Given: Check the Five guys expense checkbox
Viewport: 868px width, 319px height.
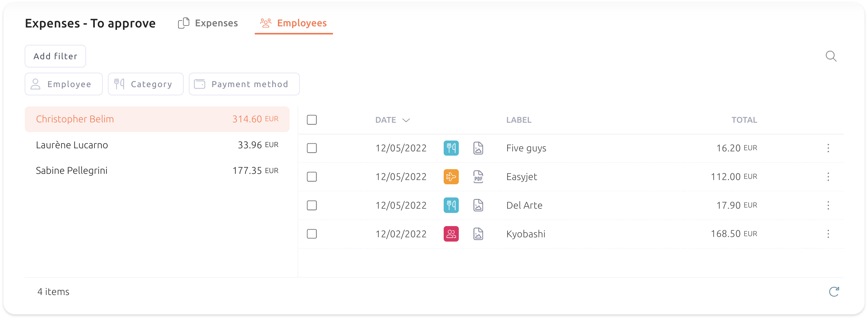Looking at the screenshot, I should coord(312,148).
